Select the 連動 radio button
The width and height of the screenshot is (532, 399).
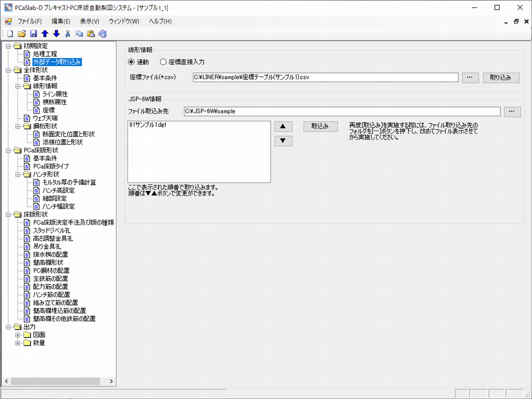click(131, 62)
